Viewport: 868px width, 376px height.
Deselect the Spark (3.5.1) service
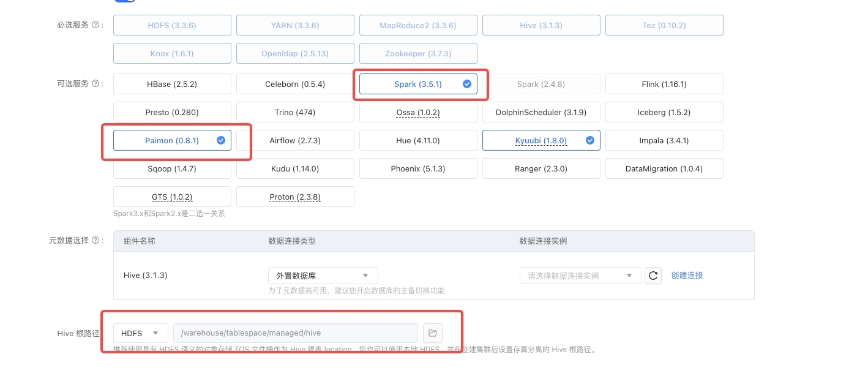(418, 84)
